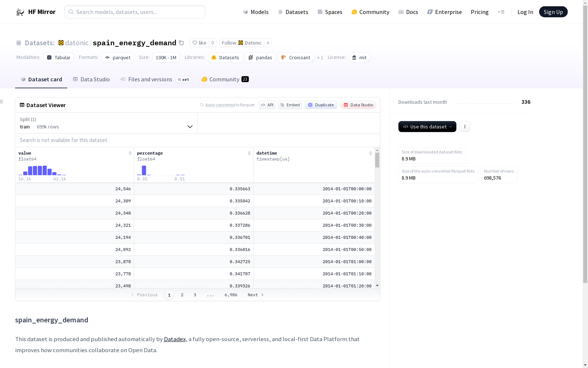Click the follower count 4
This screenshot has height=368, width=588.
coord(268,43)
